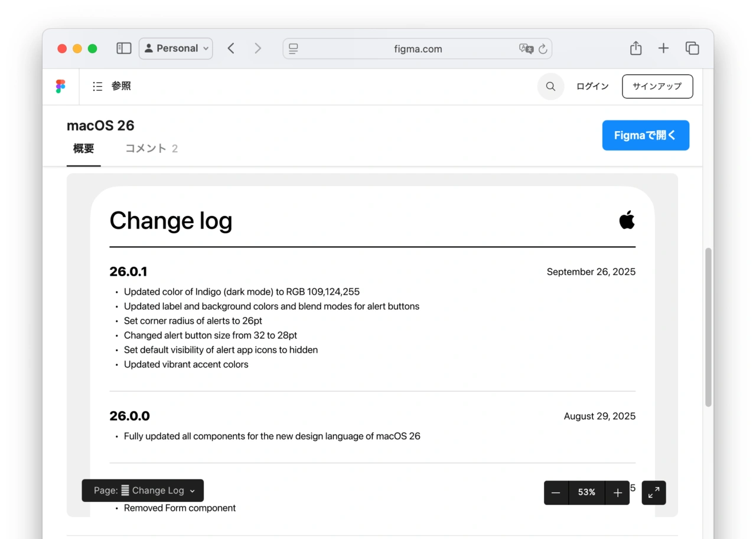
Task: Click the サインアップ button
Action: click(x=657, y=86)
